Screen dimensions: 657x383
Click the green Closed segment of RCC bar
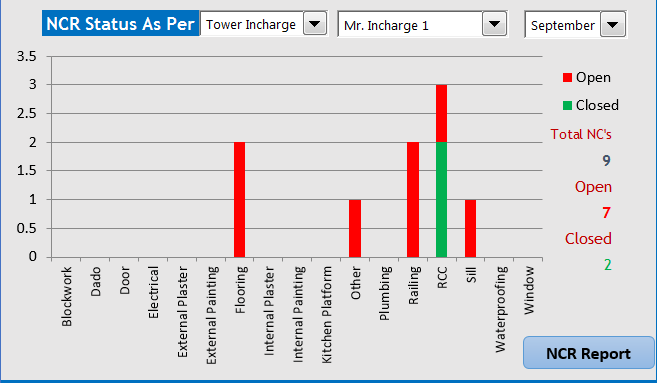click(x=441, y=199)
